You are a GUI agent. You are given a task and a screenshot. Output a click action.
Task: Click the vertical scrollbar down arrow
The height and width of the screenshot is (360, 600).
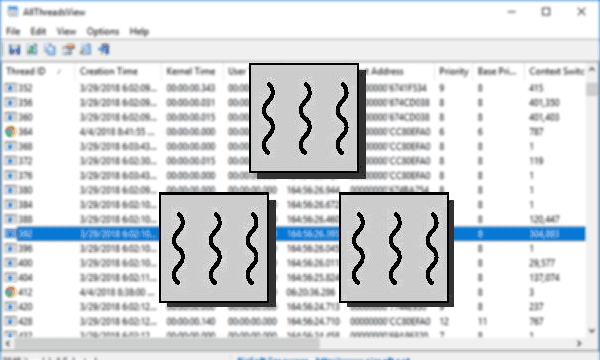coord(592,331)
